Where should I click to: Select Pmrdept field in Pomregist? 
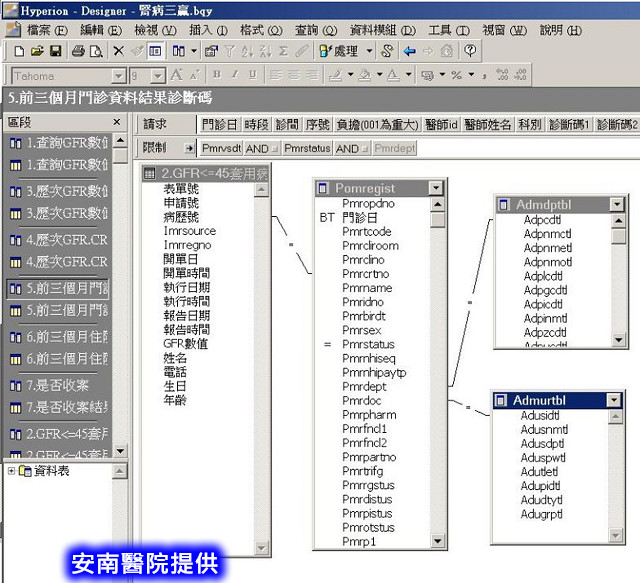coord(364,387)
